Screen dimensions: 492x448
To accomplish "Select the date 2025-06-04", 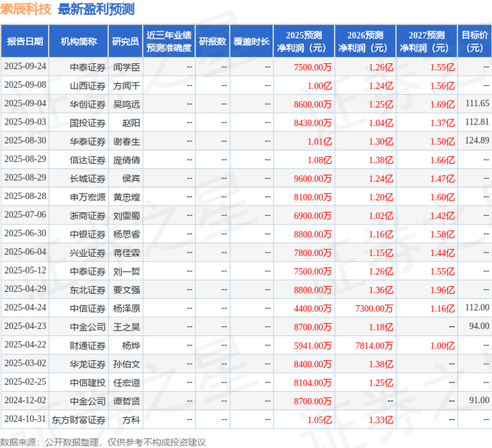I will point(25,252).
